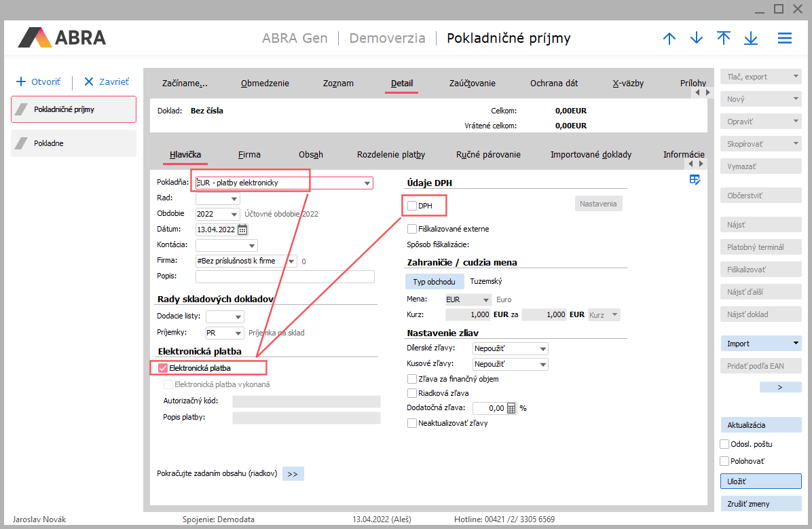Expand the Pokladňa dropdown list

(x=367, y=183)
